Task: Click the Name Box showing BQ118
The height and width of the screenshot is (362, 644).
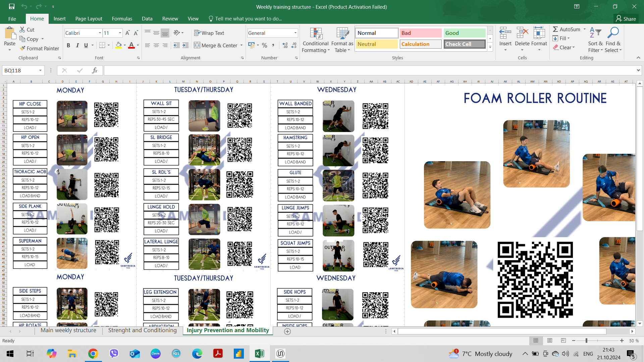Action: pyautogui.click(x=20, y=70)
